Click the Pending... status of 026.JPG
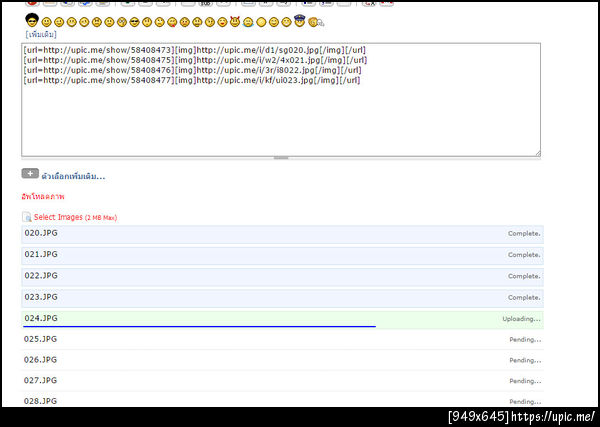This screenshot has width=600, height=427. coord(525,360)
